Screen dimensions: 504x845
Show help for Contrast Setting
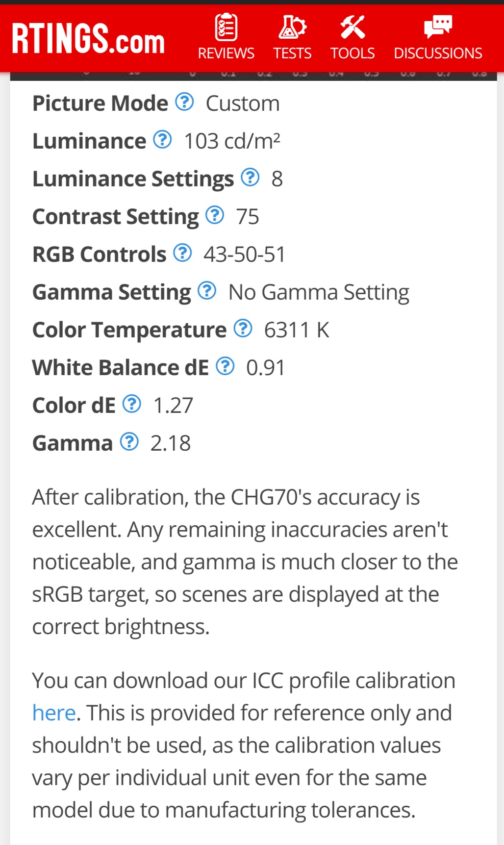(215, 215)
